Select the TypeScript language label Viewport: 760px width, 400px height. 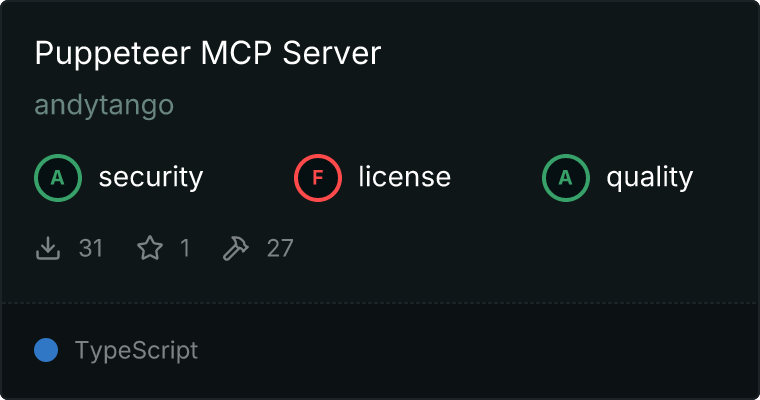tap(136, 351)
